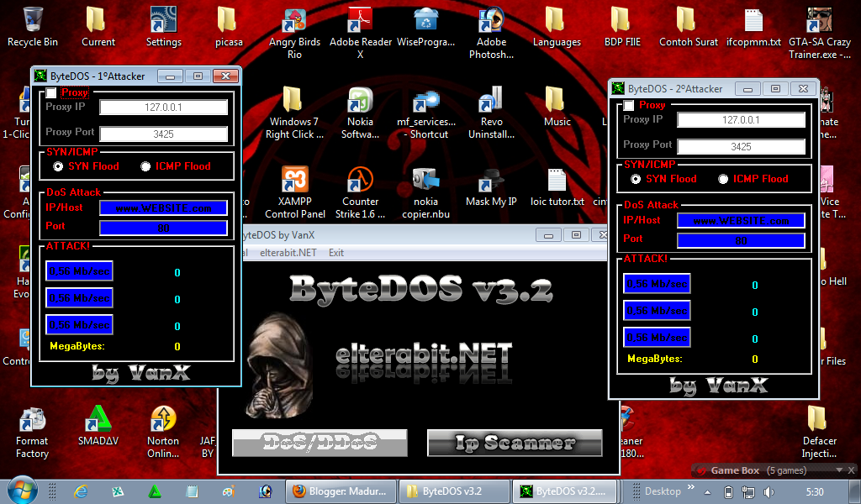
Task: Open the ifcopmm.txt file
Action: coord(753,27)
